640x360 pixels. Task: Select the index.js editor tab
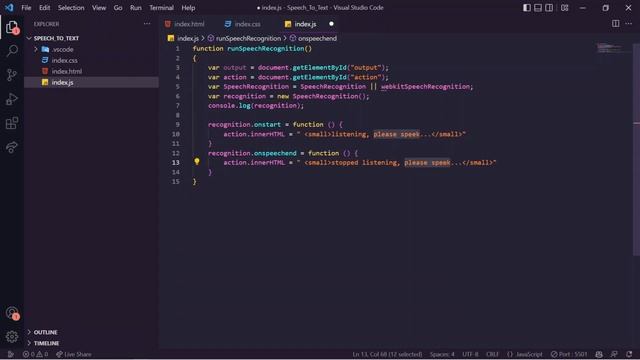[305, 24]
